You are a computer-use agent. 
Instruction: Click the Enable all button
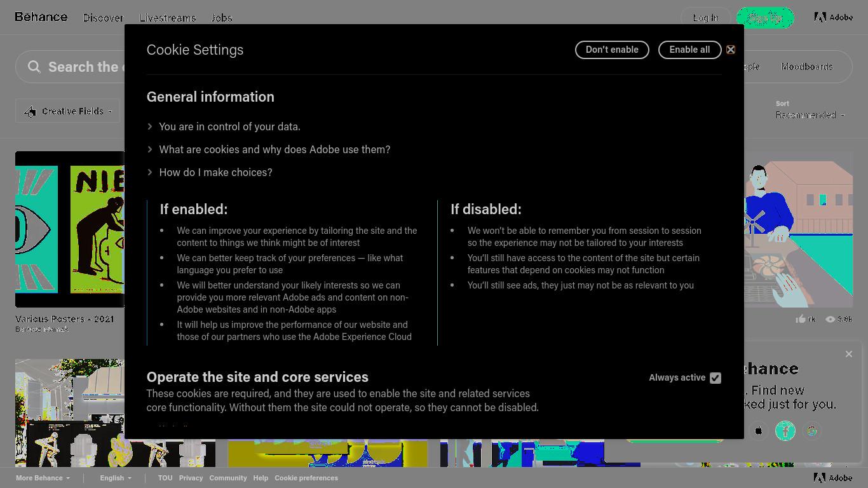tap(689, 50)
